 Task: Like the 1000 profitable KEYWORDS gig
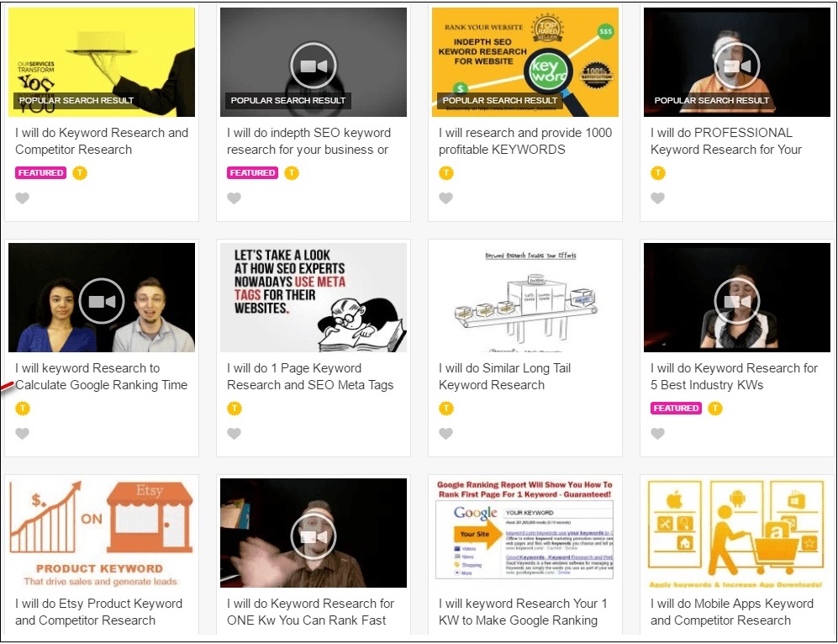coord(446,198)
